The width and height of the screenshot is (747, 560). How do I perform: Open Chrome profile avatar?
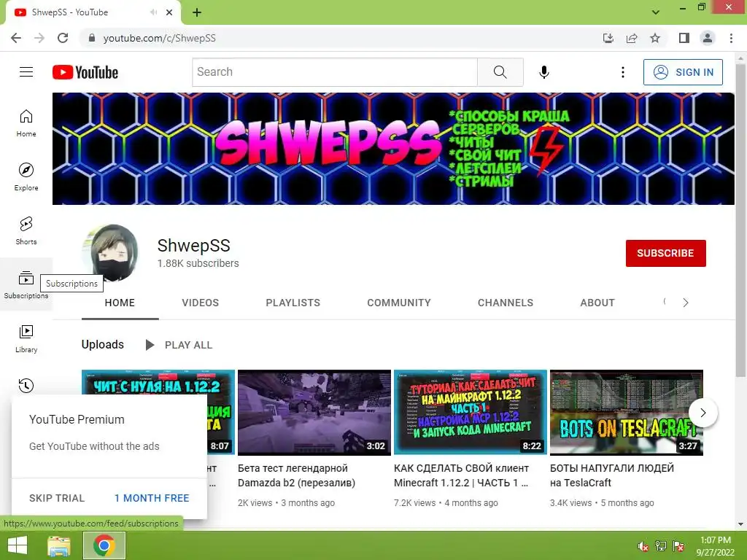coord(708,38)
